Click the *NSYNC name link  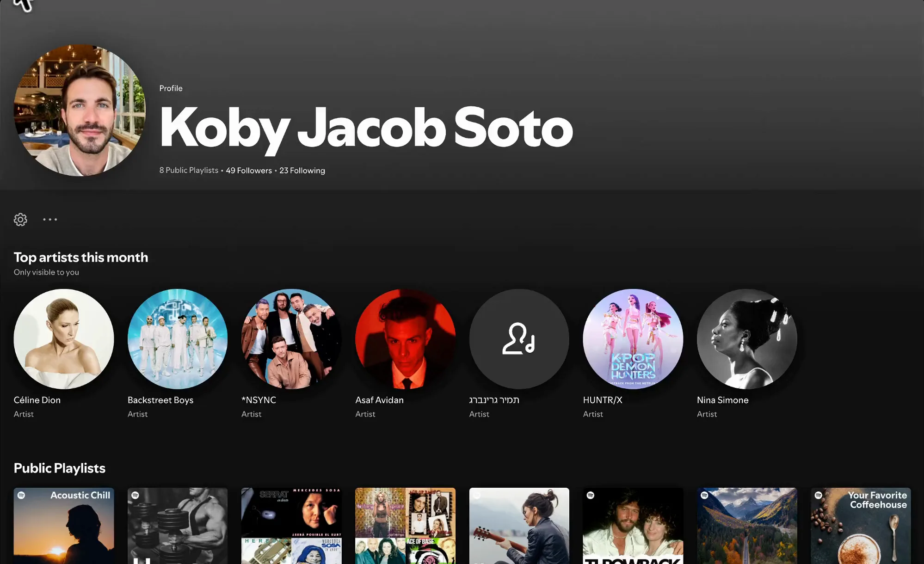pyautogui.click(x=259, y=400)
